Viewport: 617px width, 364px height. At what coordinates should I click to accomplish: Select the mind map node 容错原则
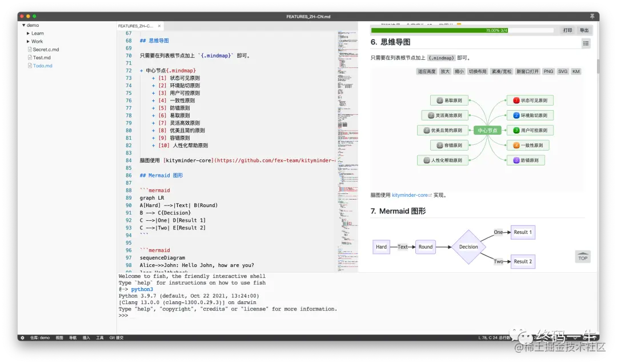point(449,145)
